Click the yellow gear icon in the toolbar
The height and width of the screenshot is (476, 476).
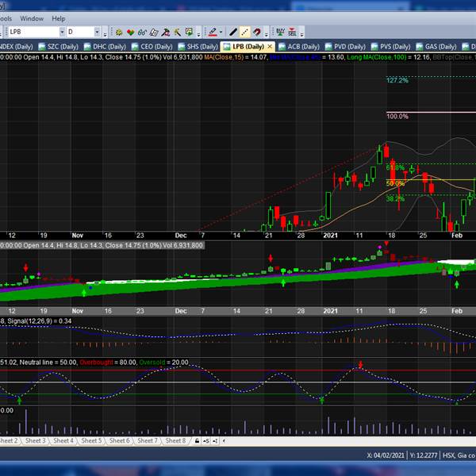(119, 33)
